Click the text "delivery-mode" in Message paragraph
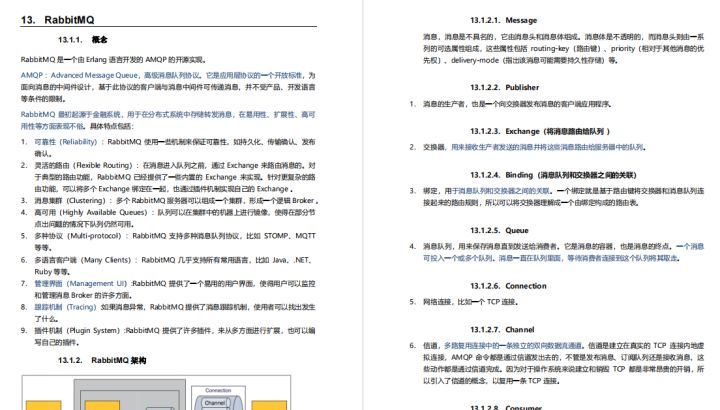 point(475,60)
